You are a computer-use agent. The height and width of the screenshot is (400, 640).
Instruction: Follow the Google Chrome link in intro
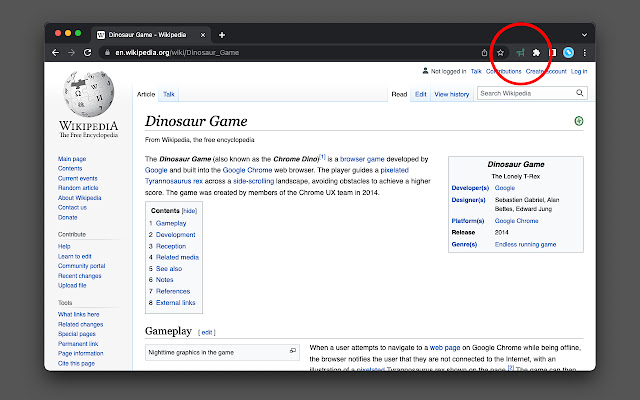pos(247,170)
